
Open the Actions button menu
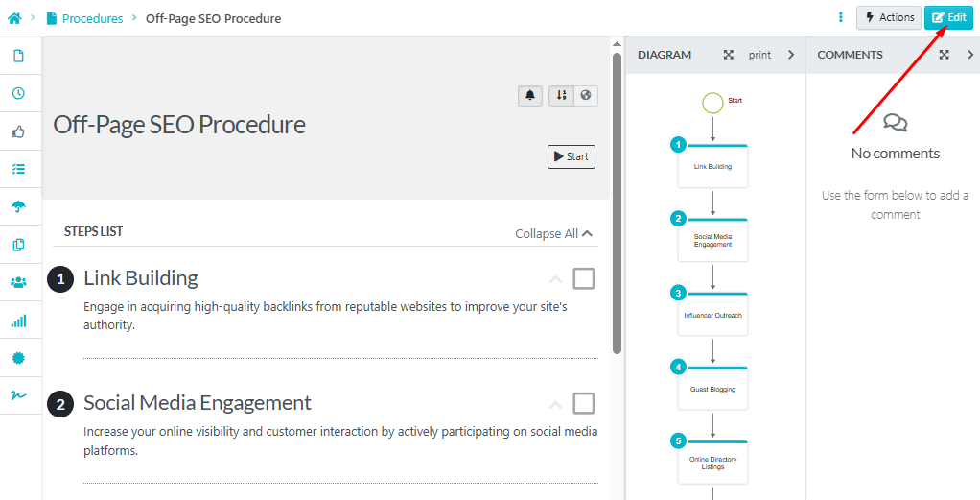[x=889, y=17]
